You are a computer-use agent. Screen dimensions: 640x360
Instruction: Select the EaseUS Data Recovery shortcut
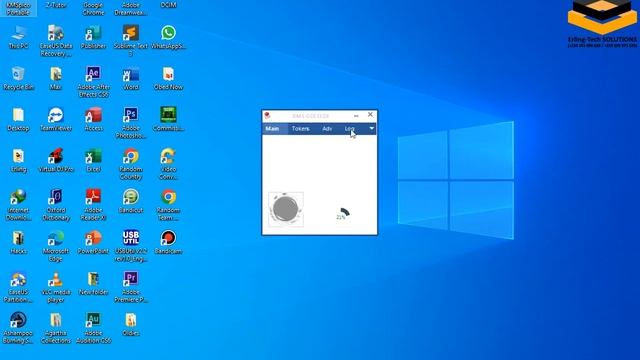[x=56, y=41]
